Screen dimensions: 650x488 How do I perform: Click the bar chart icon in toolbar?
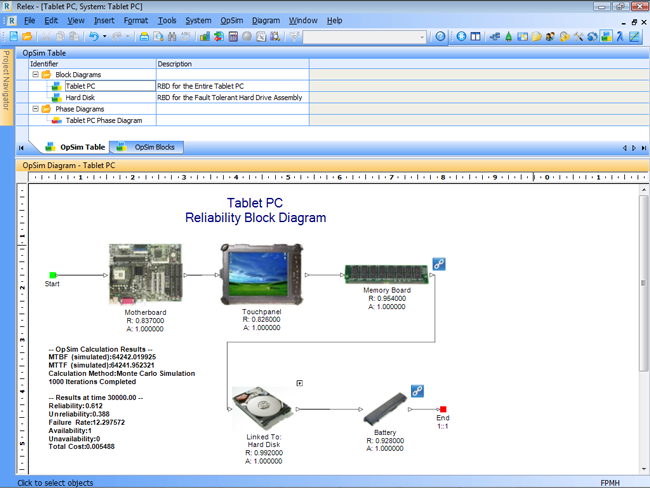click(x=205, y=37)
